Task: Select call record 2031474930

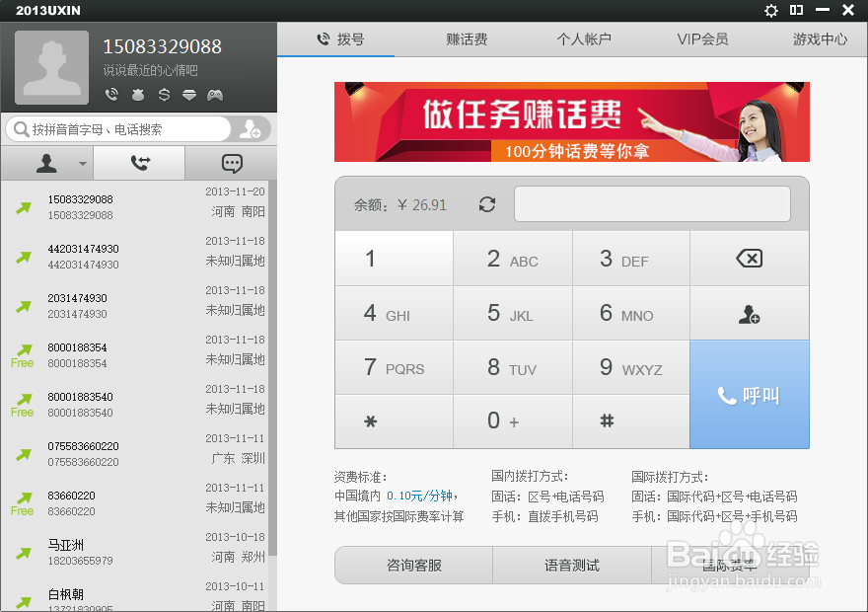Action: (134, 305)
